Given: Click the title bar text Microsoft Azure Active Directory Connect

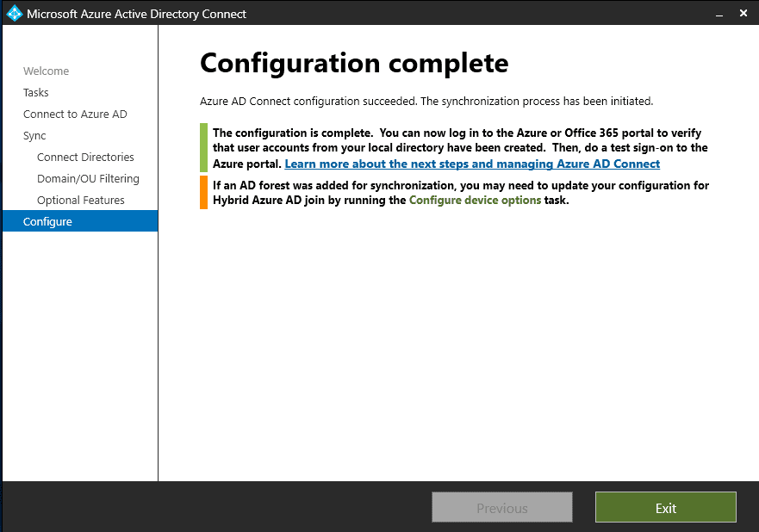Looking at the screenshot, I should tap(136, 14).
